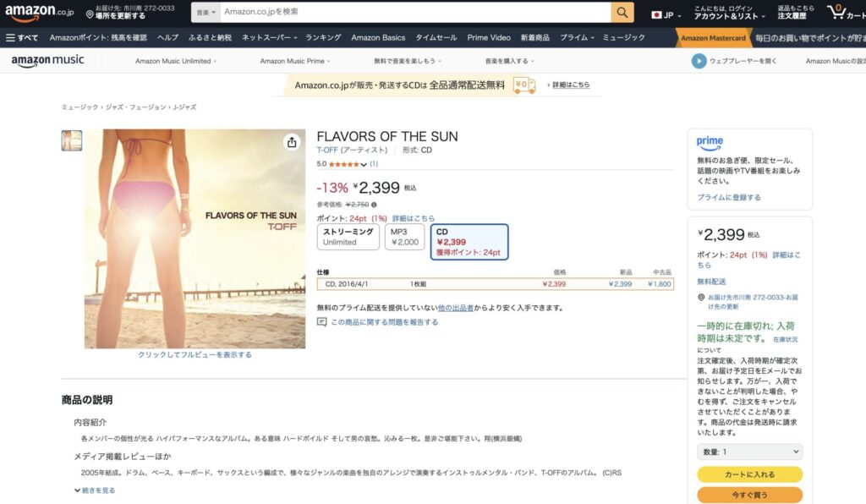Open the タイムセール nav item

[436, 37]
